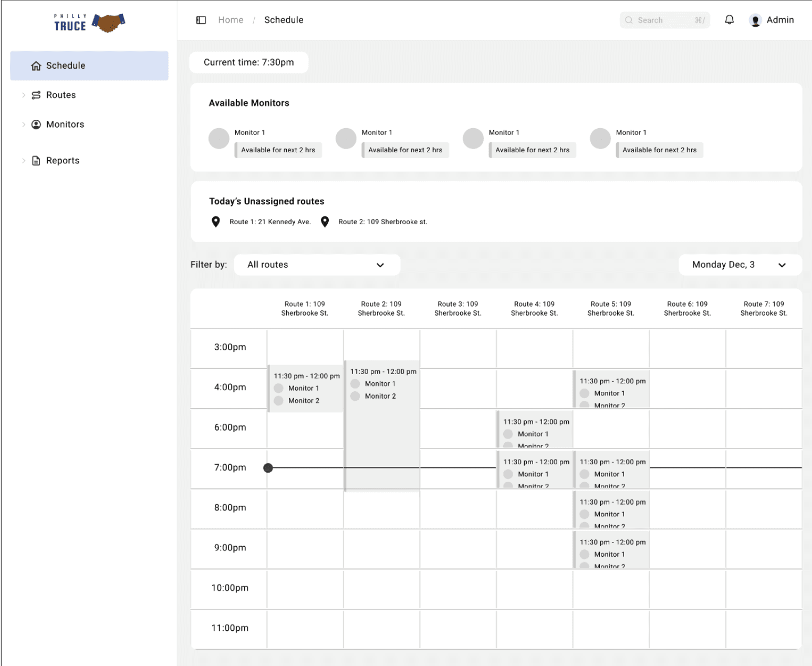This screenshot has height=666, width=812.
Task: Select the Schedule item in sidebar
Action: pyautogui.click(x=89, y=66)
